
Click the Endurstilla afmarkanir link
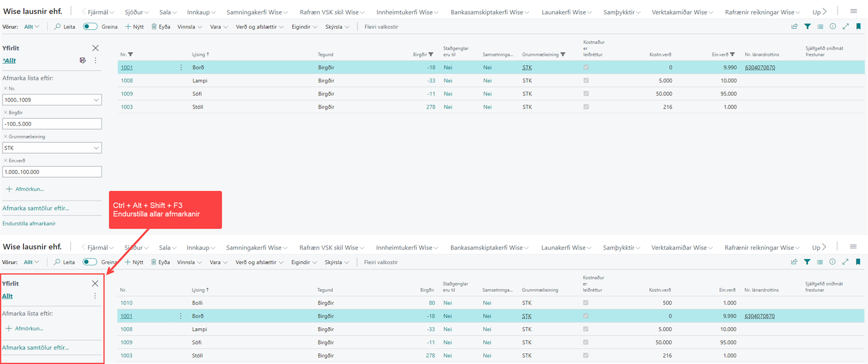tap(29, 224)
